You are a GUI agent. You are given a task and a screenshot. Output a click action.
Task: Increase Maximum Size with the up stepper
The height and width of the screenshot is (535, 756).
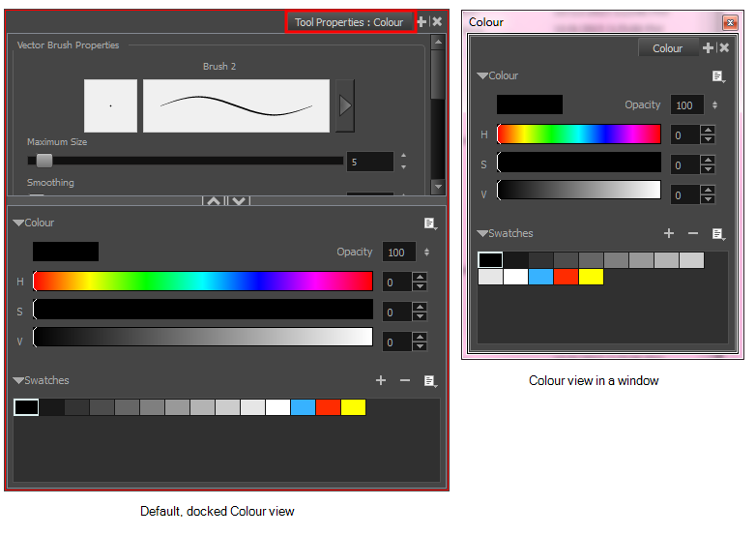[x=403, y=156]
